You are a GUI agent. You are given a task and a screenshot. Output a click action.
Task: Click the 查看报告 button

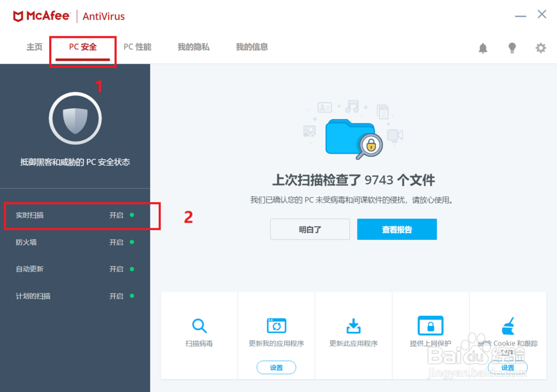[x=397, y=229]
